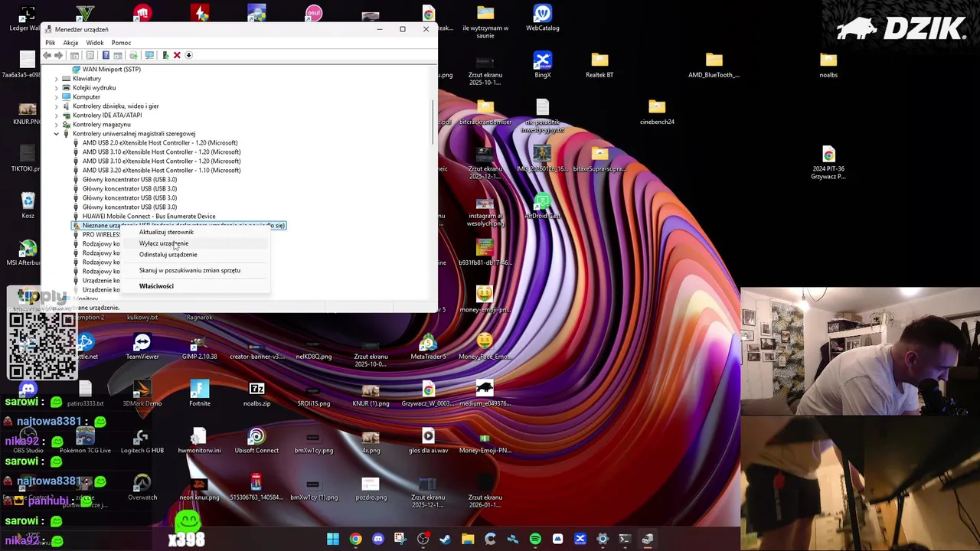Select the pozdro.png desktop file
980x551 pixels.
click(x=371, y=487)
